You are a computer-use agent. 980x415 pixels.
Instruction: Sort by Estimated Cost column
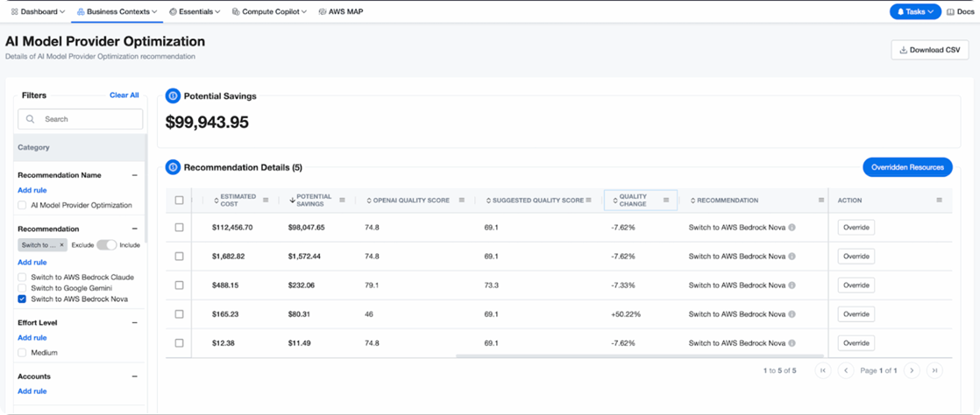[x=234, y=200]
